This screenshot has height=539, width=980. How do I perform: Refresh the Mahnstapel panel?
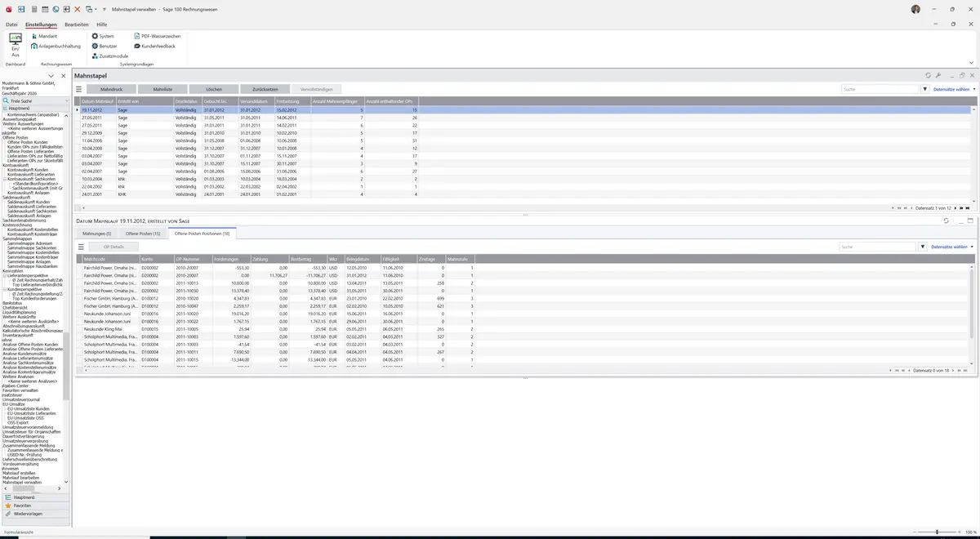pos(928,75)
